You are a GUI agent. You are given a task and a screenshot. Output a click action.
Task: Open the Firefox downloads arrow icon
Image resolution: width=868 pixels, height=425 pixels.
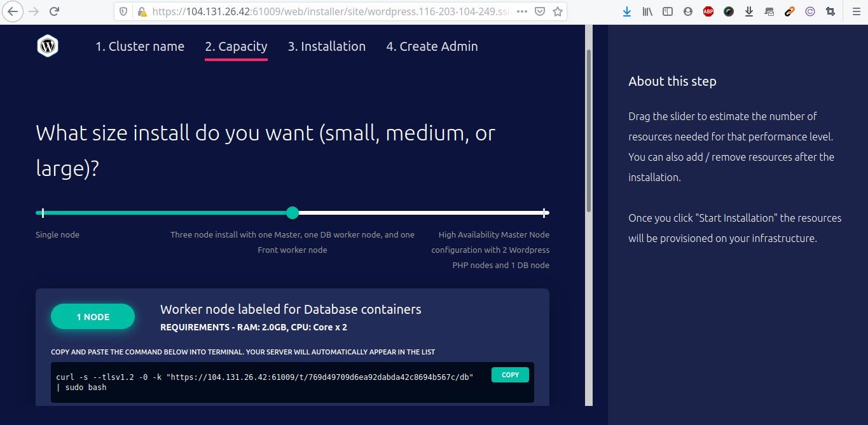coord(627,11)
